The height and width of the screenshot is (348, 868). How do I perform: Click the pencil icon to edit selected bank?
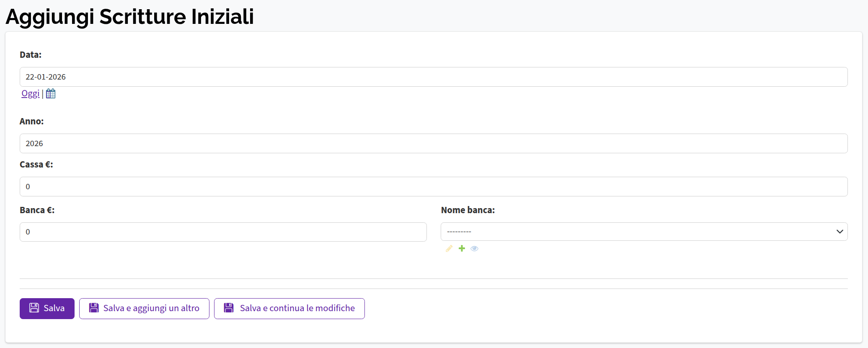coord(449,249)
